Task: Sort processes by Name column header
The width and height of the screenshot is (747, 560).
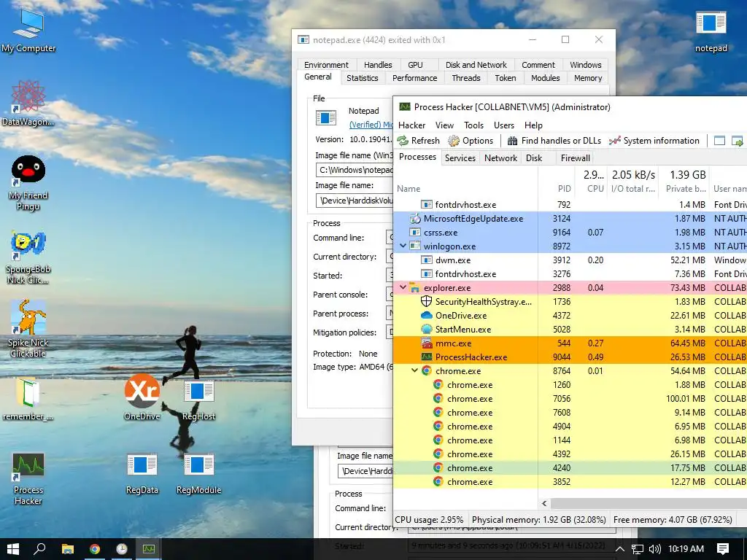Action: pyautogui.click(x=409, y=189)
